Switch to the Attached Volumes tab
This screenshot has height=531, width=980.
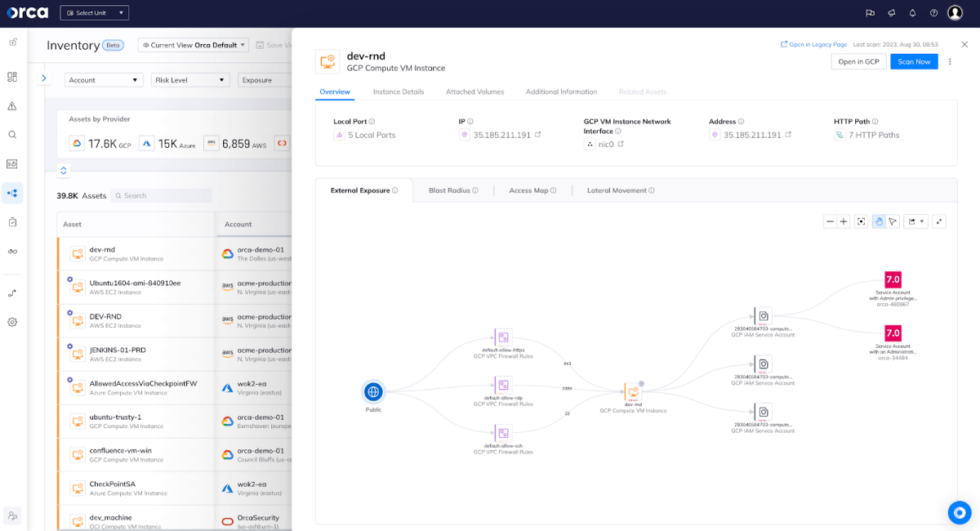(474, 91)
